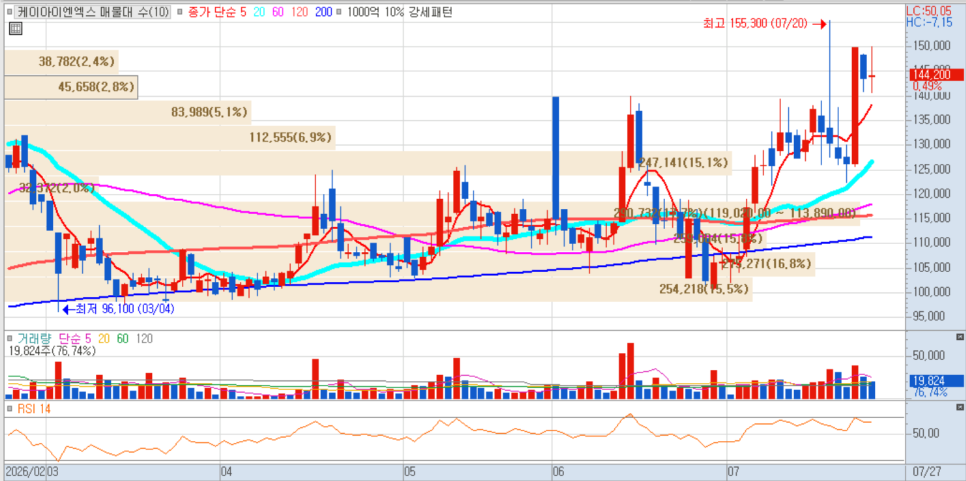
Task: Select the 케이아이엔엑스 매물대 수(10) indicator label
Action: (x=93, y=11)
